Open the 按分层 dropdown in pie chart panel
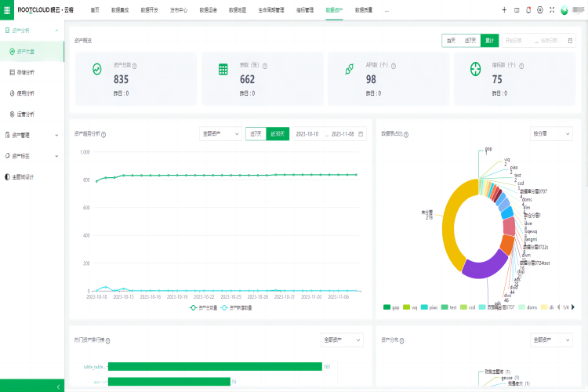The height and width of the screenshot is (392, 588). pos(551,134)
